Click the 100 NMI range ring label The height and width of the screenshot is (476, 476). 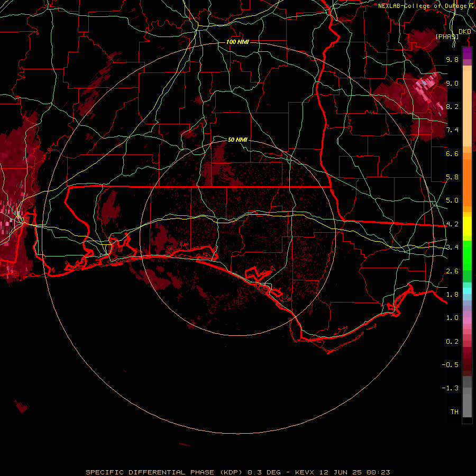(237, 42)
